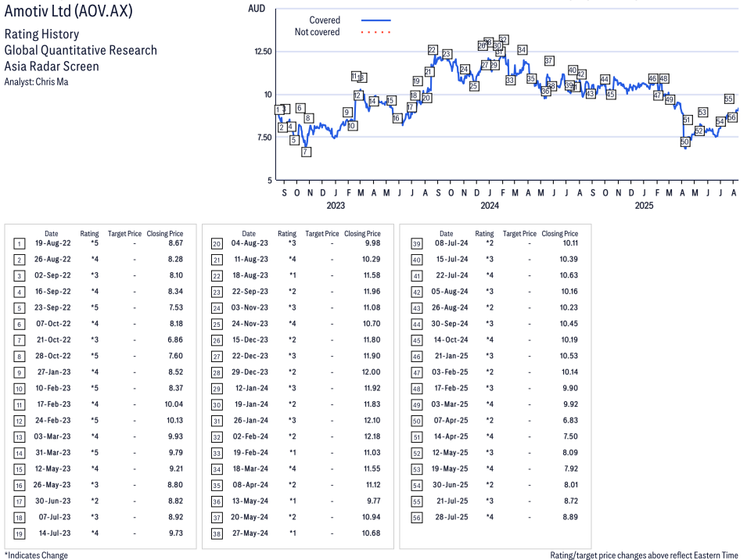Select closing price 12.00 for 29-Dec-23
The height and width of the screenshot is (560, 747).
tap(371, 372)
